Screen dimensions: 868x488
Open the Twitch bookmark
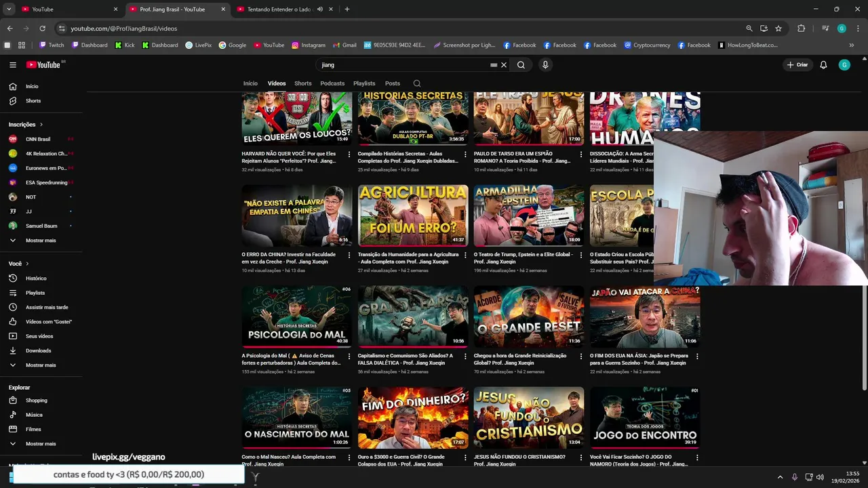52,45
